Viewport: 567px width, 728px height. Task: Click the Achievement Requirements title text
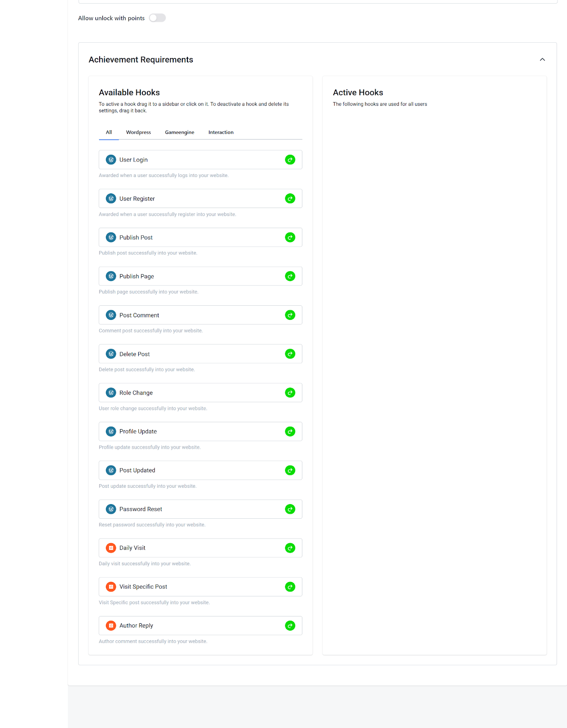point(141,60)
